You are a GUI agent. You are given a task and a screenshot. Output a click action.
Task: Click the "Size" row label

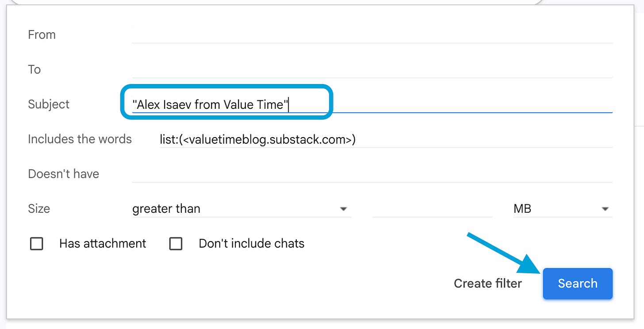[39, 209]
